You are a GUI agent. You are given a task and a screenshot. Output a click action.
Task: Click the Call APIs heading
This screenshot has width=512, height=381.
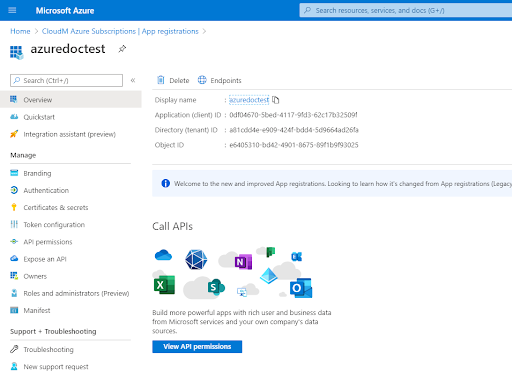[x=172, y=226]
